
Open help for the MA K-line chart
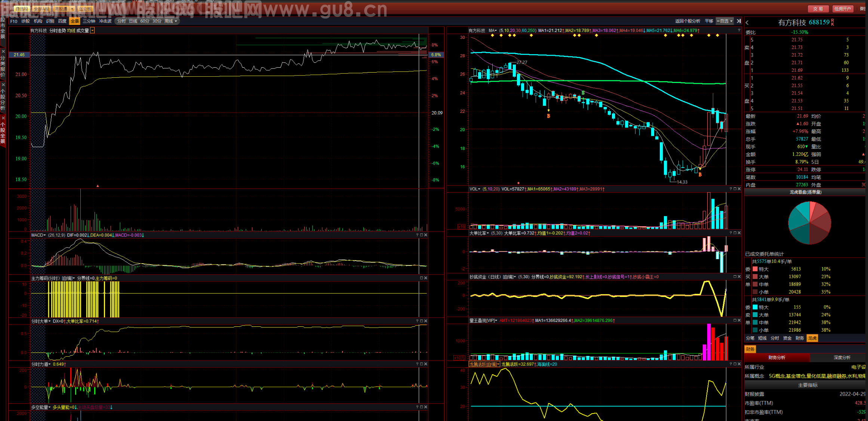(x=739, y=31)
